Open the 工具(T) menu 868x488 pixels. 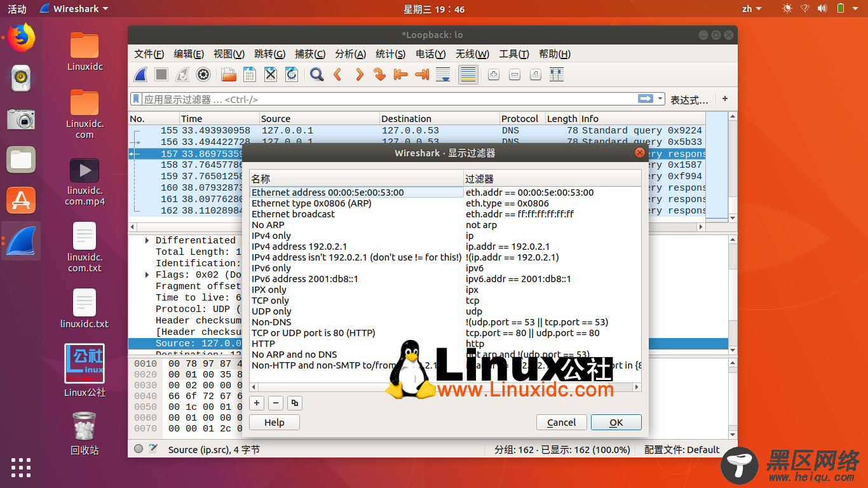coord(514,54)
